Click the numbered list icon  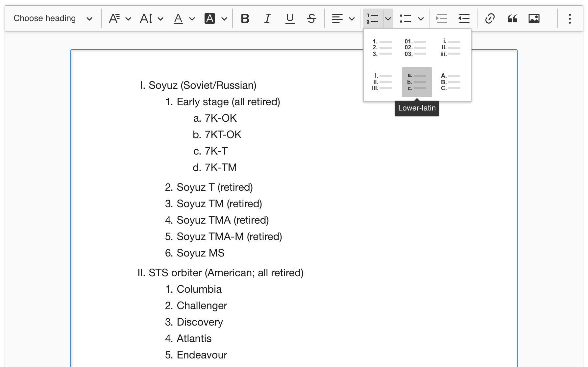373,18
